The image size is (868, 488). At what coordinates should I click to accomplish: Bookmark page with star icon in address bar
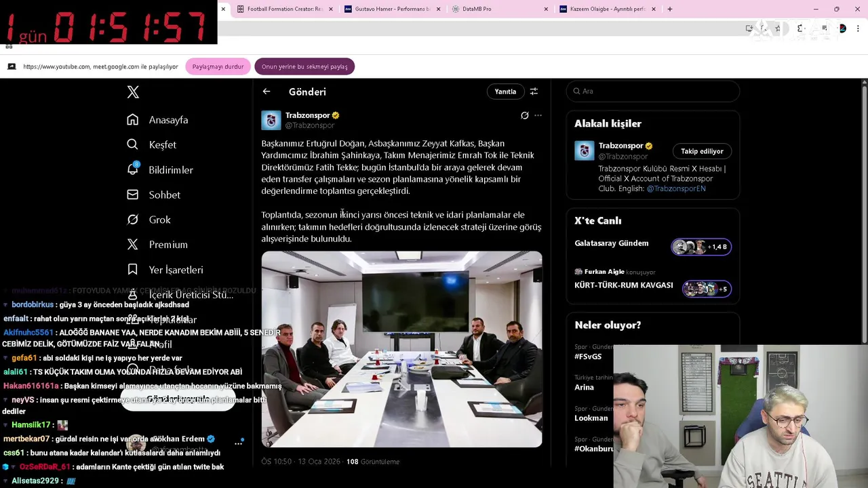click(777, 28)
